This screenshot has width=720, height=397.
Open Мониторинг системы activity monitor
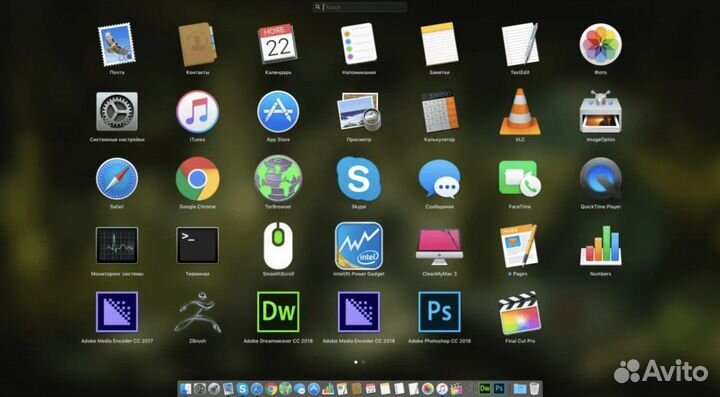click(117, 245)
